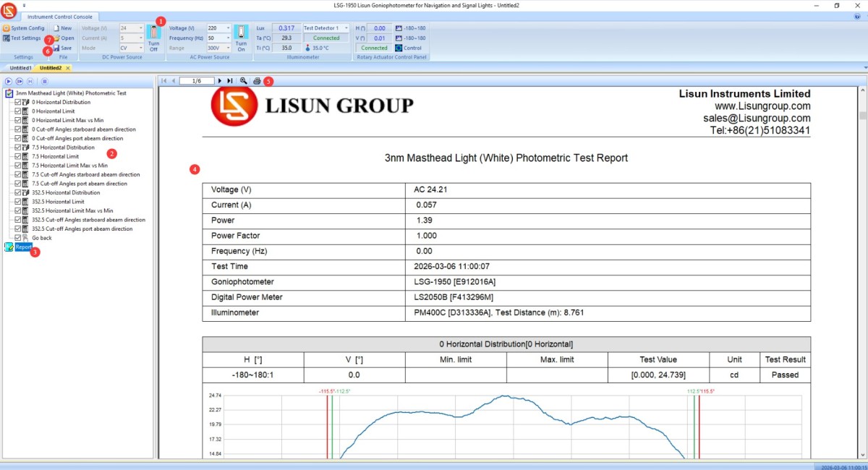Image resolution: width=868 pixels, height=470 pixels.
Task: Toggle 0 Cut-off Angles starboard abeam checkbox
Action: [x=18, y=129]
